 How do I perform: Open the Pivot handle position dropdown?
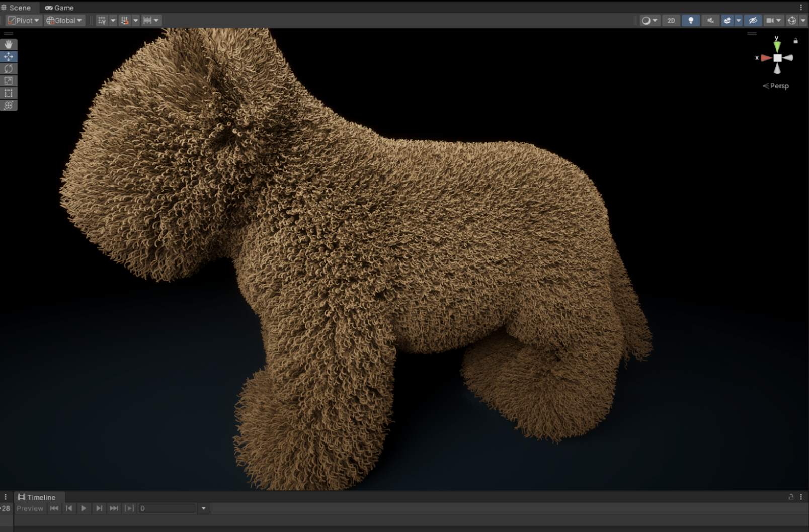pyautogui.click(x=23, y=21)
